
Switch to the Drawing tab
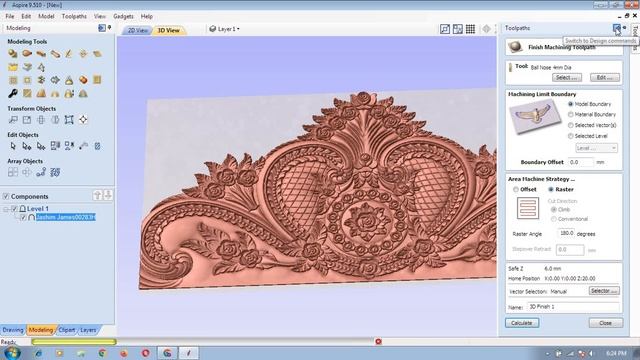13,330
